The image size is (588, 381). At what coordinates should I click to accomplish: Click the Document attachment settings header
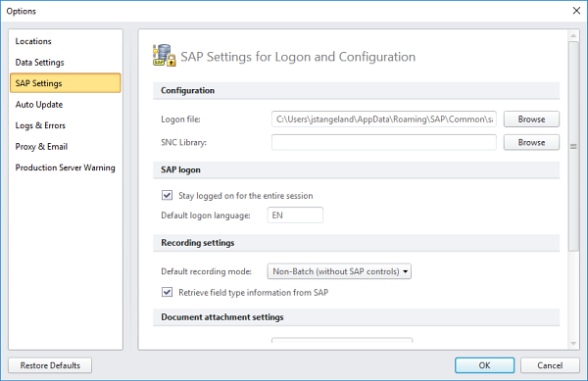pyautogui.click(x=357, y=317)
